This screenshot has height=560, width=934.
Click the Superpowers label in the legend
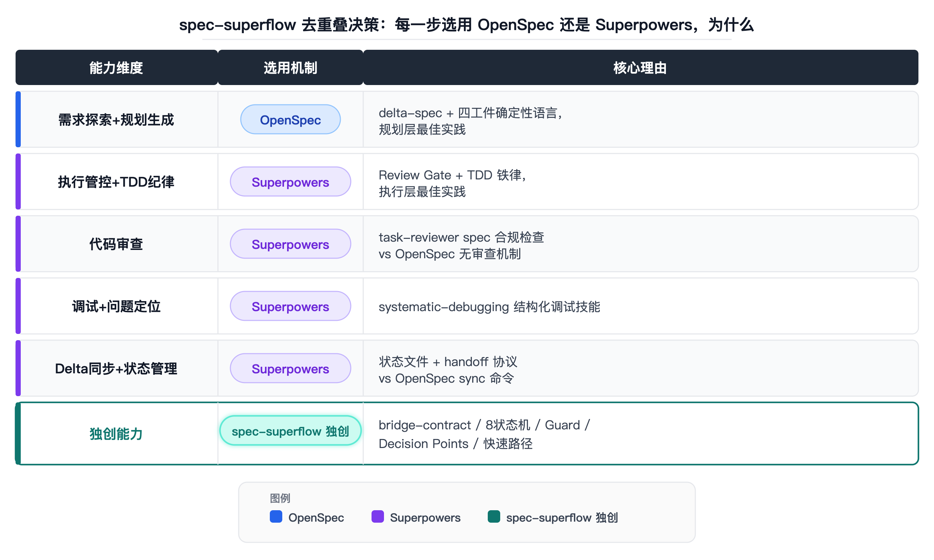(x=425, y=517)
